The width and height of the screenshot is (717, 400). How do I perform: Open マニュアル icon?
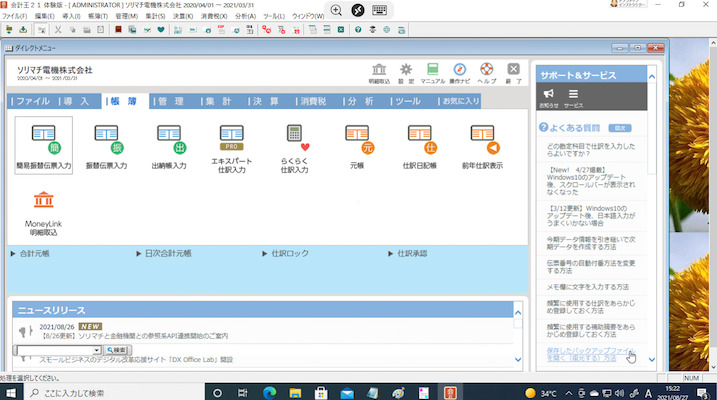(x=433, y=73)
